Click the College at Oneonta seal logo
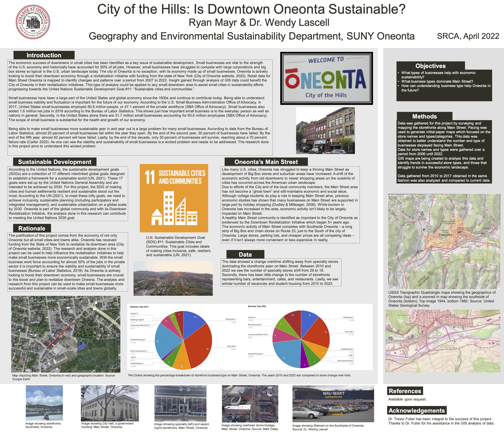The width and height of the screenshot is (504, 432). (33, 22)
